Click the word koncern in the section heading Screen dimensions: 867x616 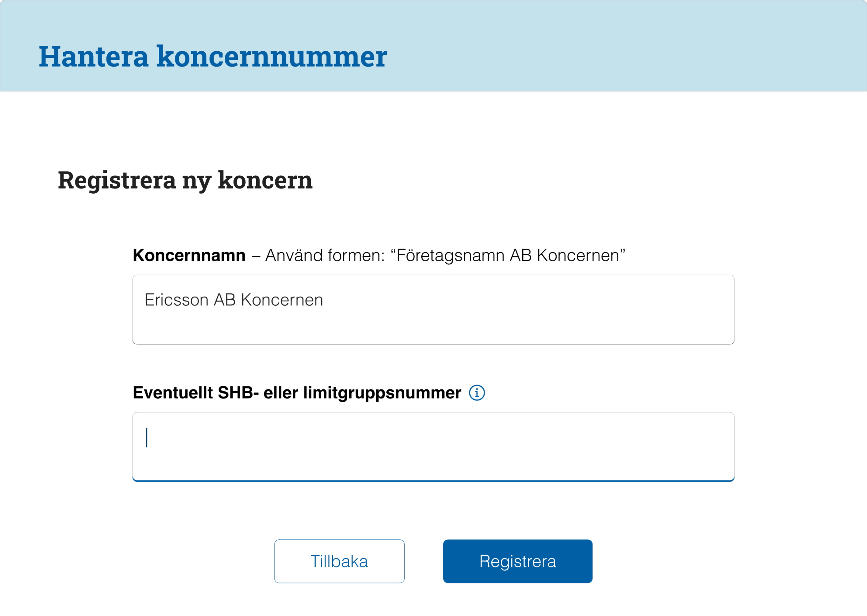click(265, 180)
